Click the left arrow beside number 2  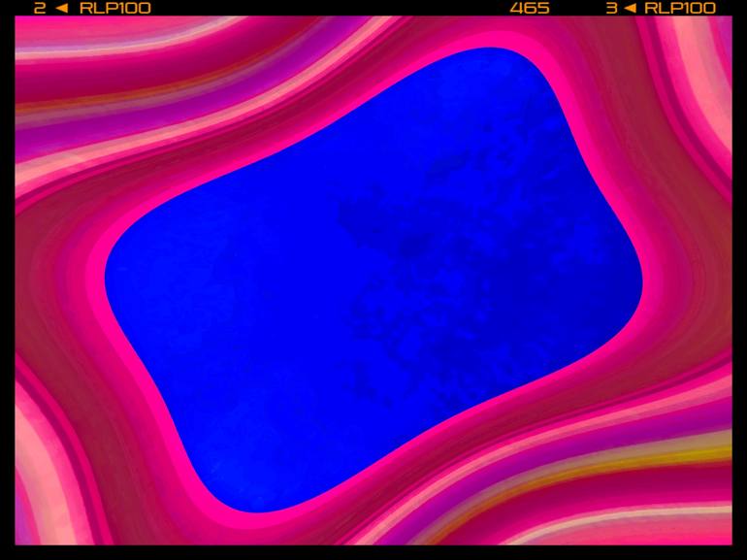[61, 8]
